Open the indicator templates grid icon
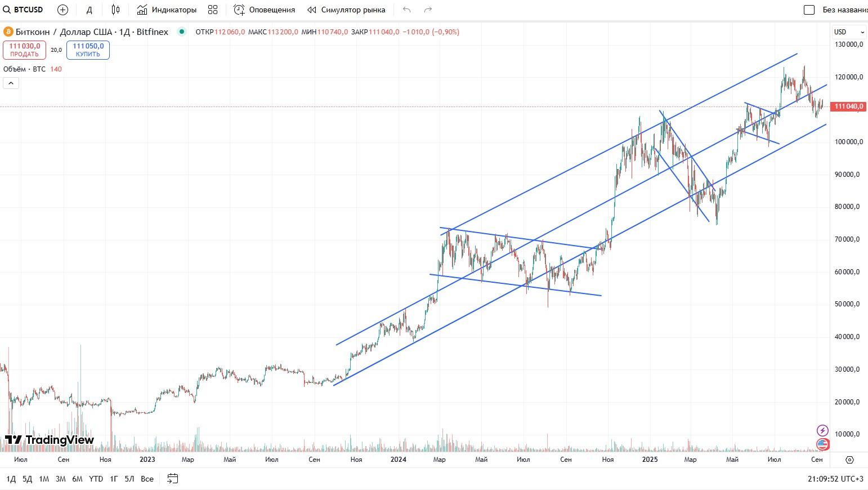Image resolution: width=868 pixels, height=490 pixels. point(213,10)
